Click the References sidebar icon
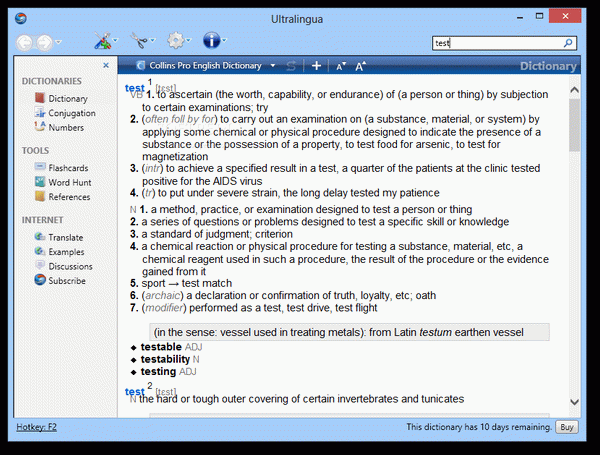This screenshot has width=600, height=455. [x=40, y=196]
